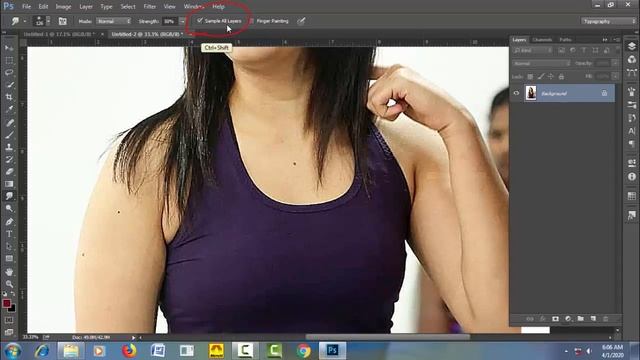Open the File menu
640x360 pixels.
pyautogui.click(x=27, y=7)
